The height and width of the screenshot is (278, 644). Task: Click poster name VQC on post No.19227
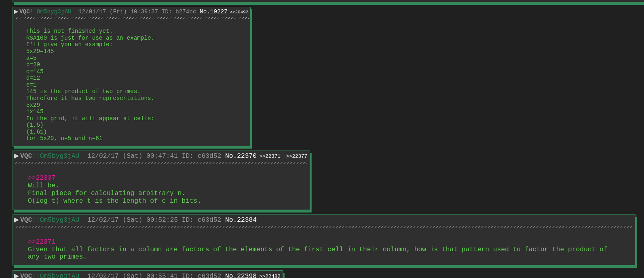click(25, 12)
